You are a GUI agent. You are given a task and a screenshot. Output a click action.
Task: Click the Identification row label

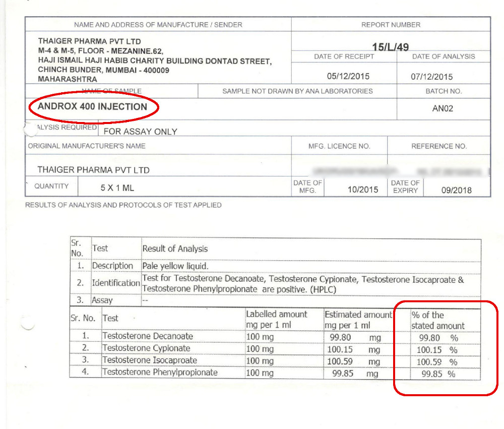pos(116,283)
